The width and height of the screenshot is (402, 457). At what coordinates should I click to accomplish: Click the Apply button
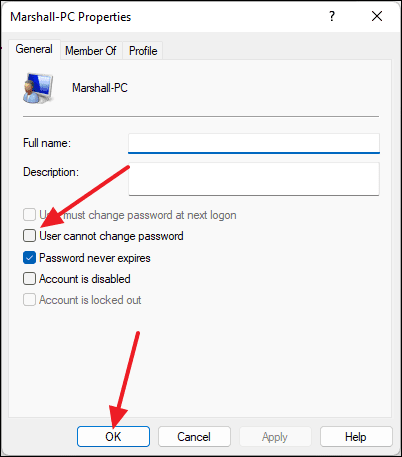pyautogui.click(x=275, y=436)
